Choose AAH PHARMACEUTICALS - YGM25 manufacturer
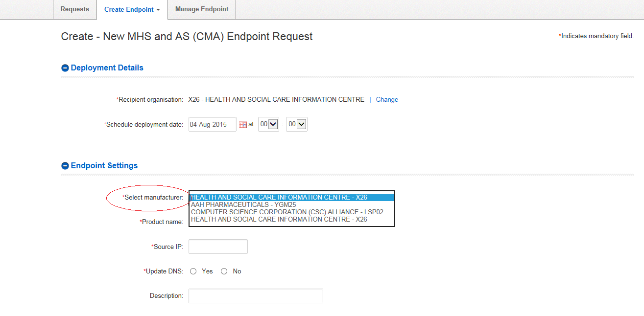 (x=291, y=204)
